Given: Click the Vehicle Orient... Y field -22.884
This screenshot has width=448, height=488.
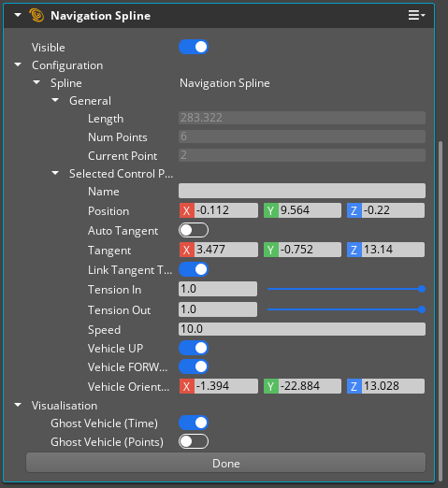Looking at the screenshot, I should click(x=310, y=386).
